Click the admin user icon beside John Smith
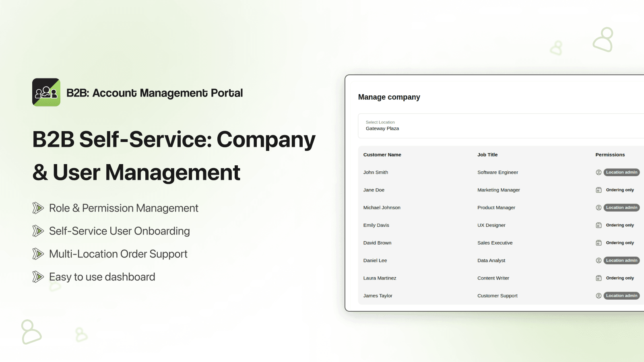Viewport: 644px width, 362px height. click(599, 172)
